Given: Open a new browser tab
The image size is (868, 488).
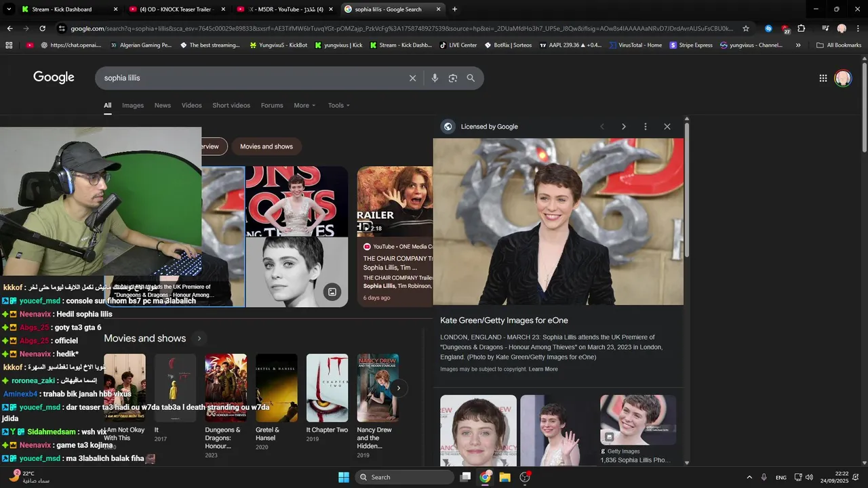Looking at the screenshot, I should click(x=454, y=9).
